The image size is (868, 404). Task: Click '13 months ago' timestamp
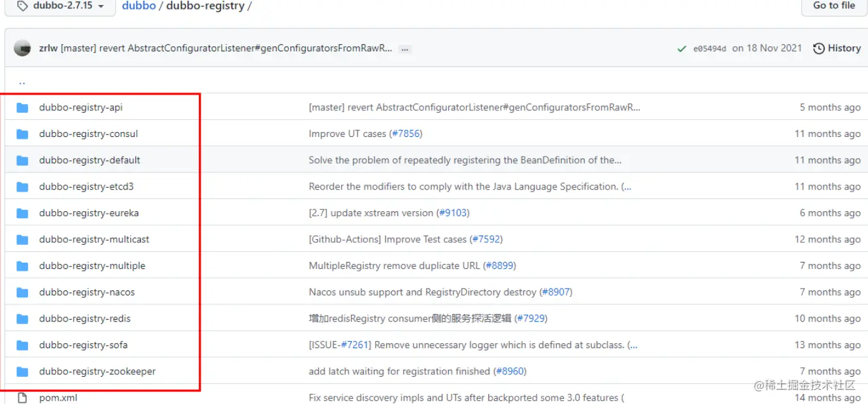(827, 345)
